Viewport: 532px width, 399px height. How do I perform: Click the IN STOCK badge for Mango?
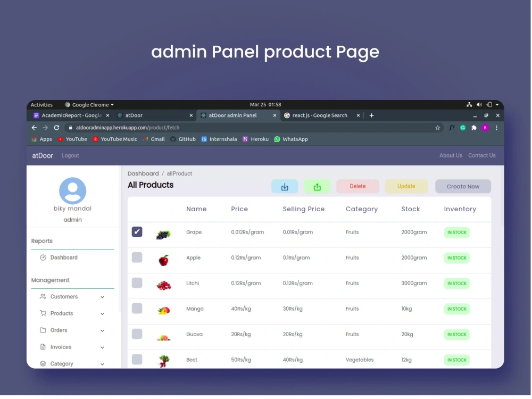click(458, 310)
